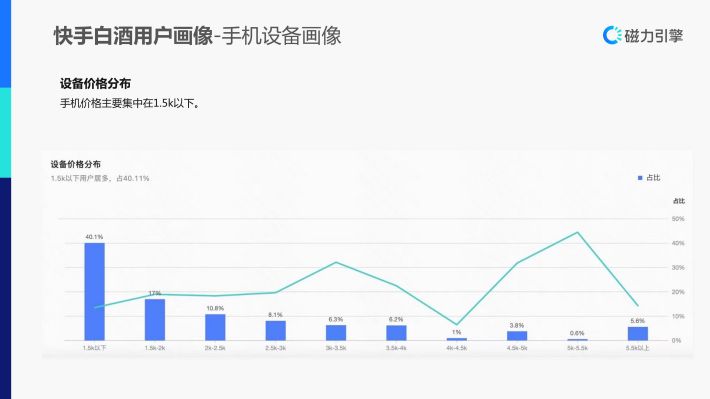
Task: Click the 5k-5.5k axis category label
Action: [577, 348]
